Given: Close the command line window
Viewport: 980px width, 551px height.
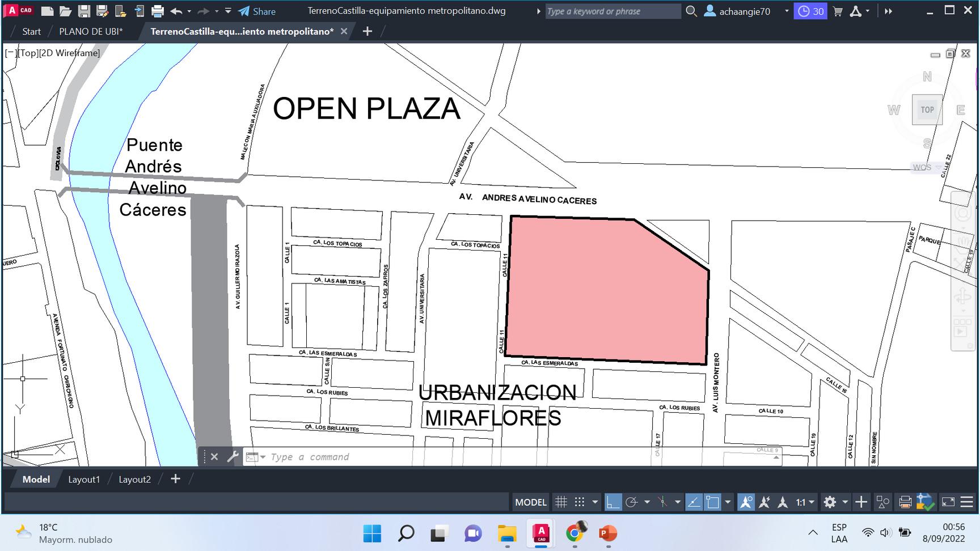Looking at the screenshot, I should click(214, 457).
